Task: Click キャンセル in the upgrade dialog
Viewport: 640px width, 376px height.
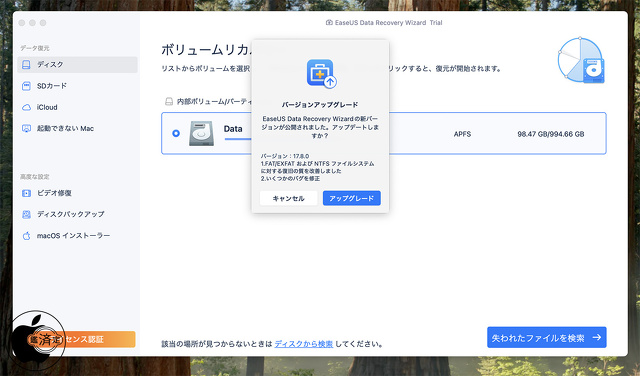Action: pos(289,198)
